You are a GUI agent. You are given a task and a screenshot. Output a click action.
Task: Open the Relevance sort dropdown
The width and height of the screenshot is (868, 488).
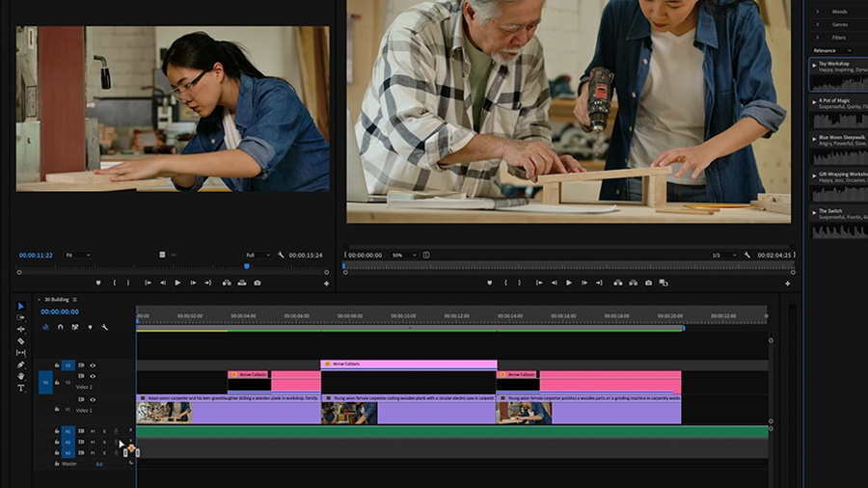coord(831,50)
